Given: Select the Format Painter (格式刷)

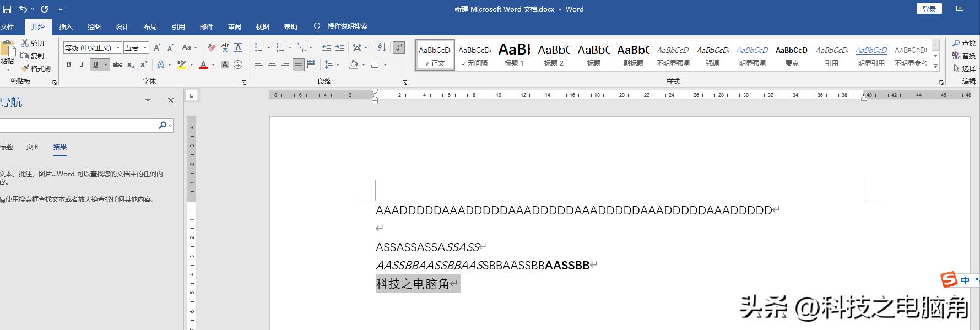Looking at the screenshot, I should [x=36, y=68].
